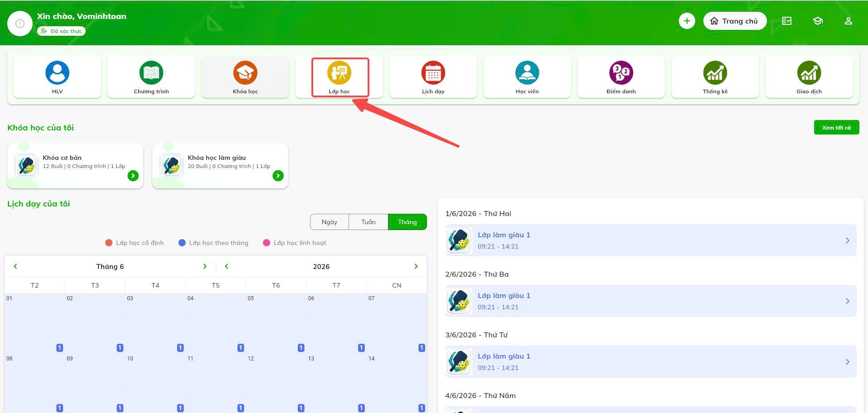This screenshot has width=868, height=413.
Task: Open Khóa cơ bản with green arrow
Action: [133, 176]
